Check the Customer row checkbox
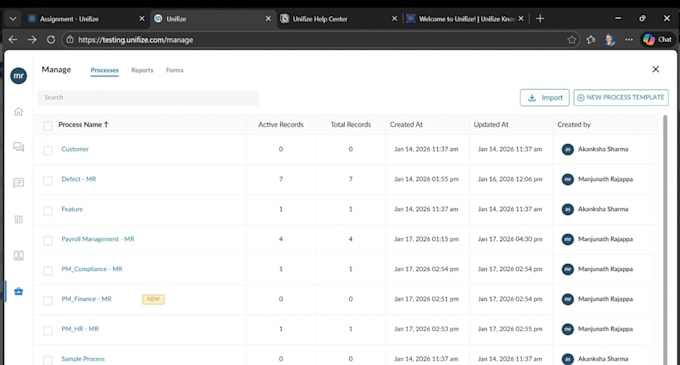The width and height of the screenshot is (680, 365). [x=47, y=150]
